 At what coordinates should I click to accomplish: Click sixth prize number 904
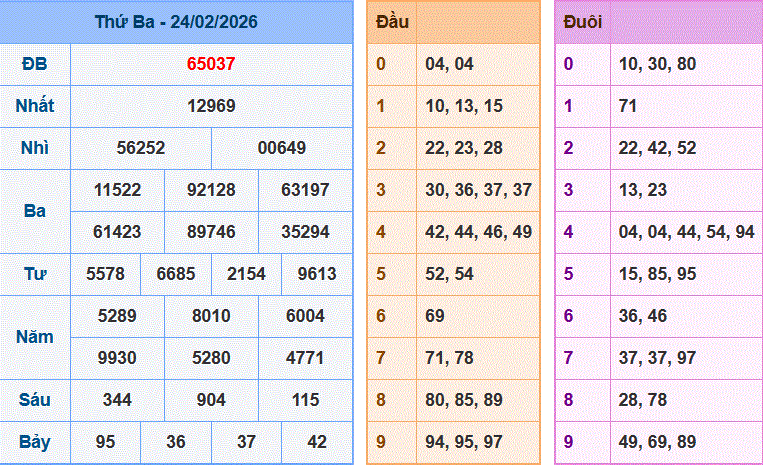pos(211,400)
